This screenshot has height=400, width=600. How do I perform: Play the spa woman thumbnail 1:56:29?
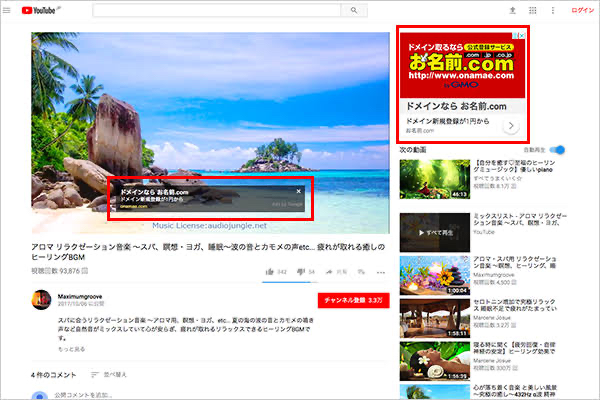(435, 361)
